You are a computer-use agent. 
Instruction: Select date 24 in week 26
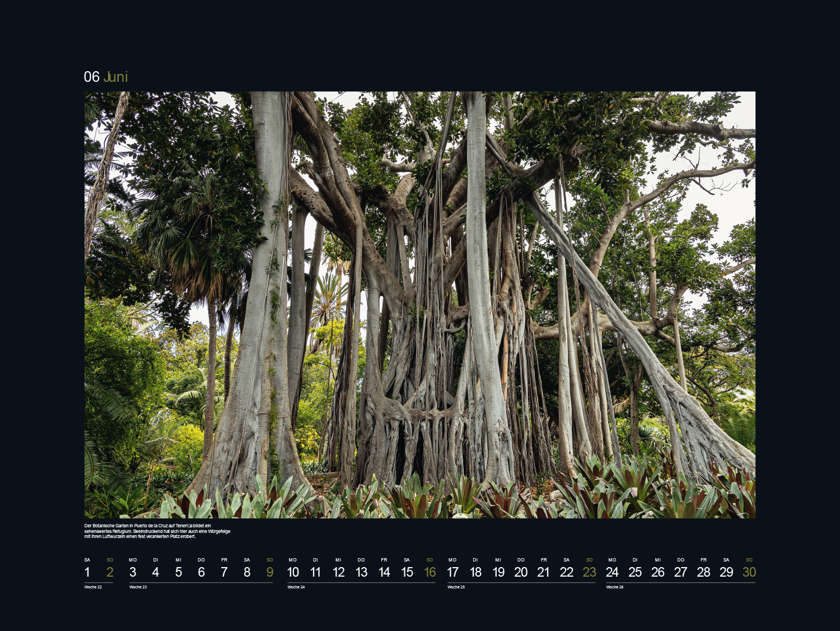(x=612, y=572)
